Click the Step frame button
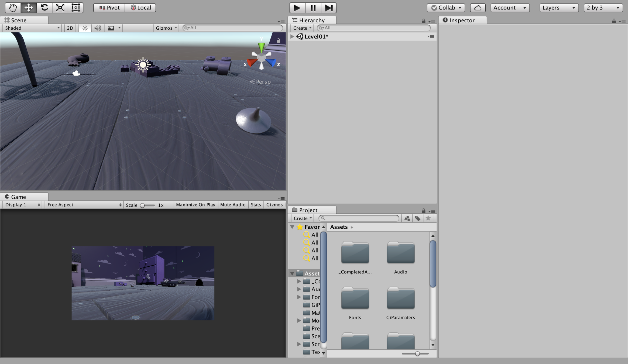This screenshot has width=628, height=364. click(x=328, y=8)
